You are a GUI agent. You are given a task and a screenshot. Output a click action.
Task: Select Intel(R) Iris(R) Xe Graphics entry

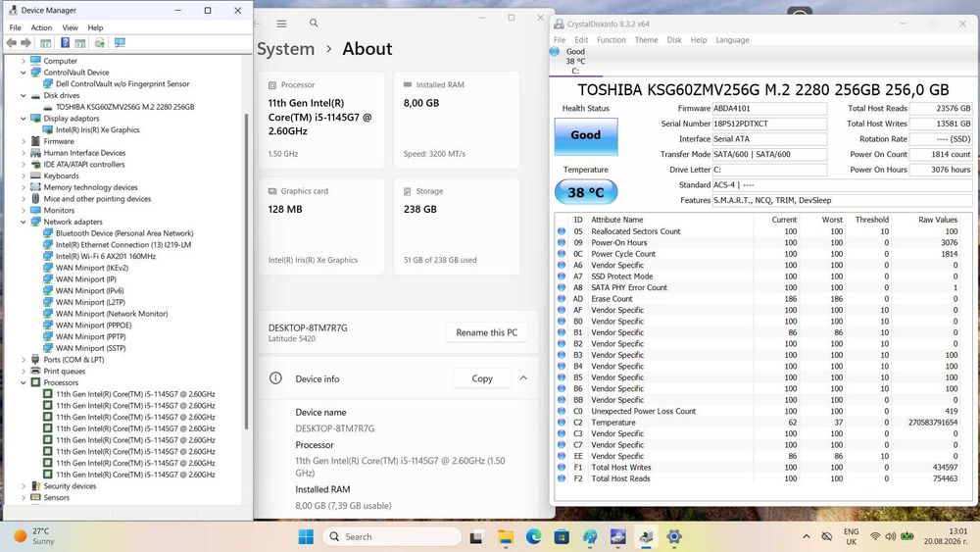coord(97,130)
